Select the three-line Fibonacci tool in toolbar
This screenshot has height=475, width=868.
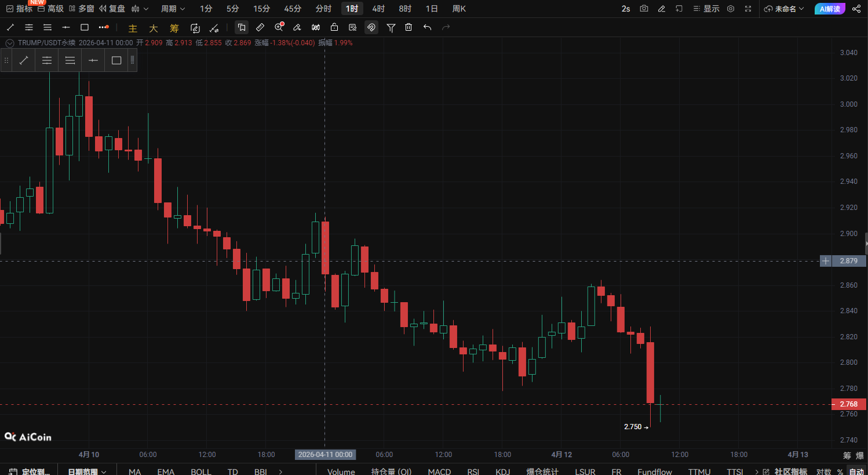48,27
